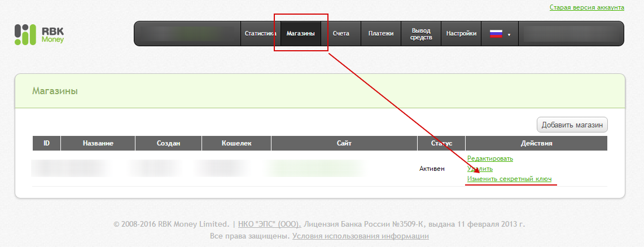Open Вывод средств page
The height and width of the screenshot is (247, 644).
pos(421,34)
